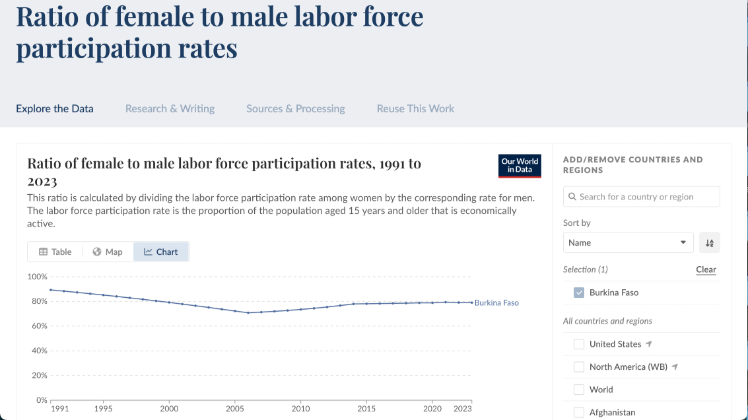
Task: Select the Chart view tab
Action: coord(161,252)
